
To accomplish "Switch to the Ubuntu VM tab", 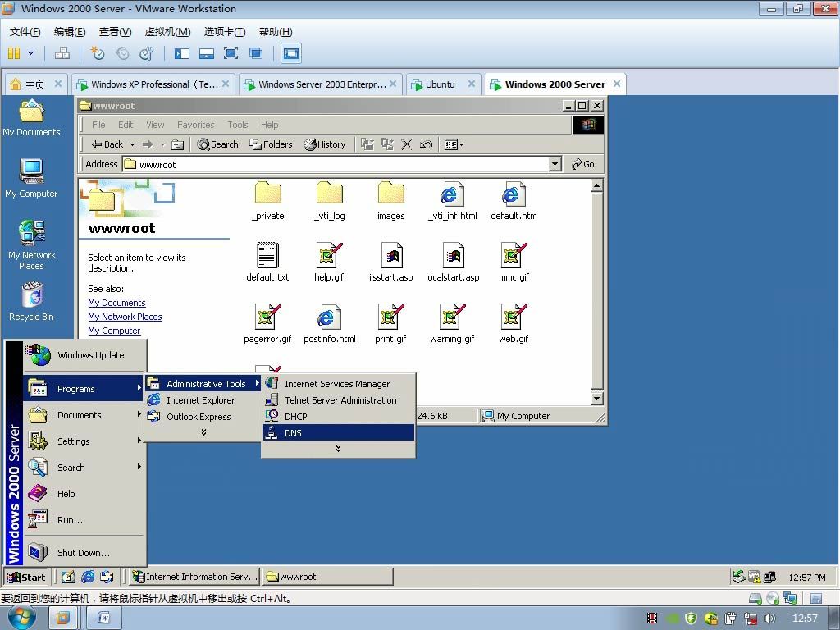I will [441, 84].
